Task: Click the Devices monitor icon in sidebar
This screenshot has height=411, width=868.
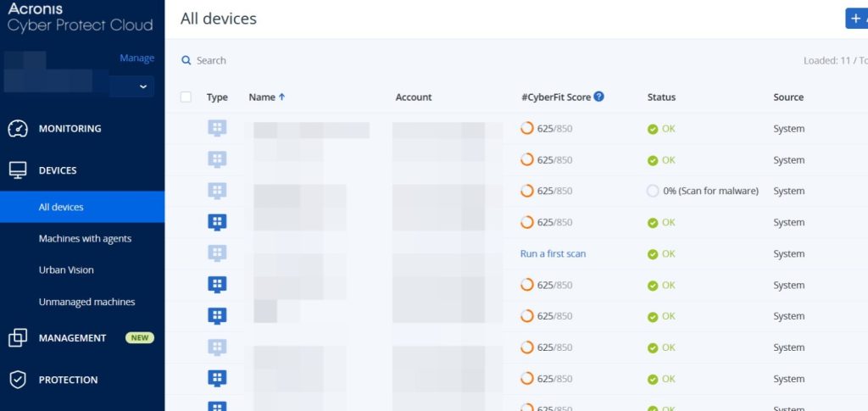Action: point(18,170)
